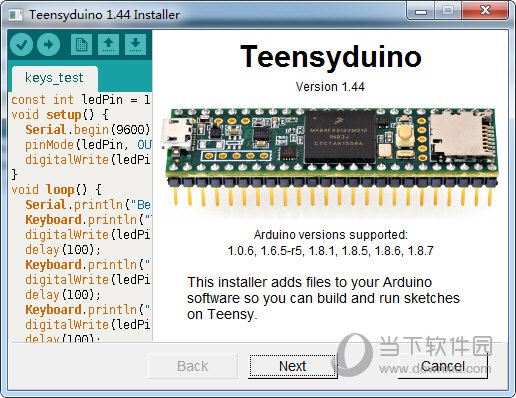Click "Arduino versions supported:" label
Viewport: 516px width, 398px height.
point(330,235)
